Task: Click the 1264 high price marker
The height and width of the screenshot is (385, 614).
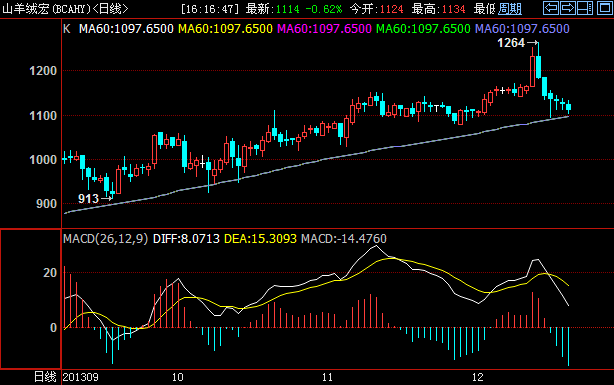Action: (511, 43)
